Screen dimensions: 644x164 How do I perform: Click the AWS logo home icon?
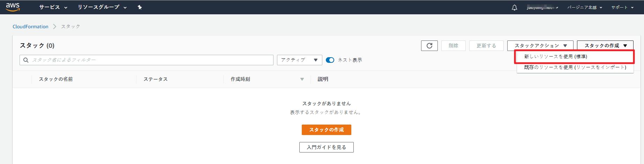pyautogui.click(x=13, y=7)
